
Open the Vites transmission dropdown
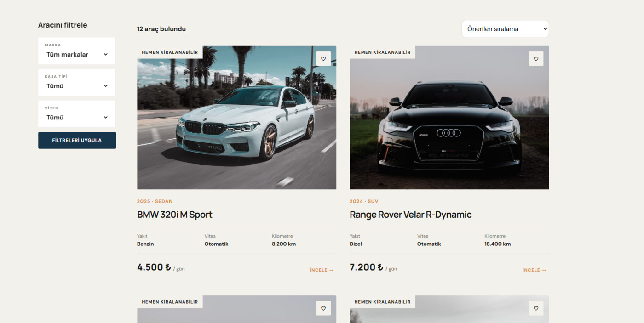[77, 114]
